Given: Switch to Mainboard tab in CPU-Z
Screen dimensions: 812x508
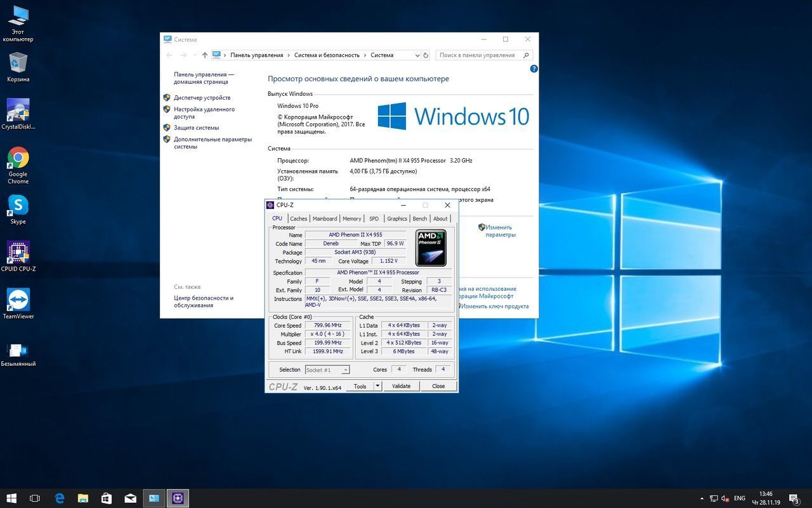Looking at the screenshot, I should tap(325, 218).
